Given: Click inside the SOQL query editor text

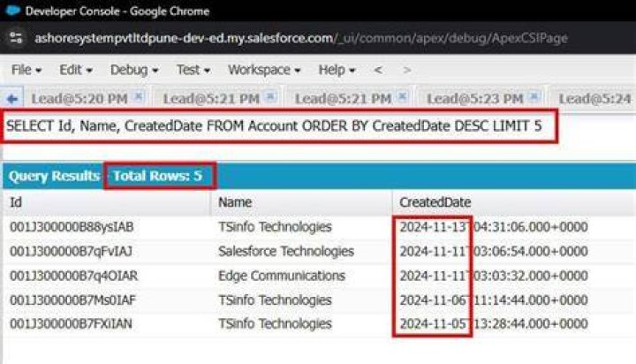Looking at the screenshot, I should pos(274,125).
